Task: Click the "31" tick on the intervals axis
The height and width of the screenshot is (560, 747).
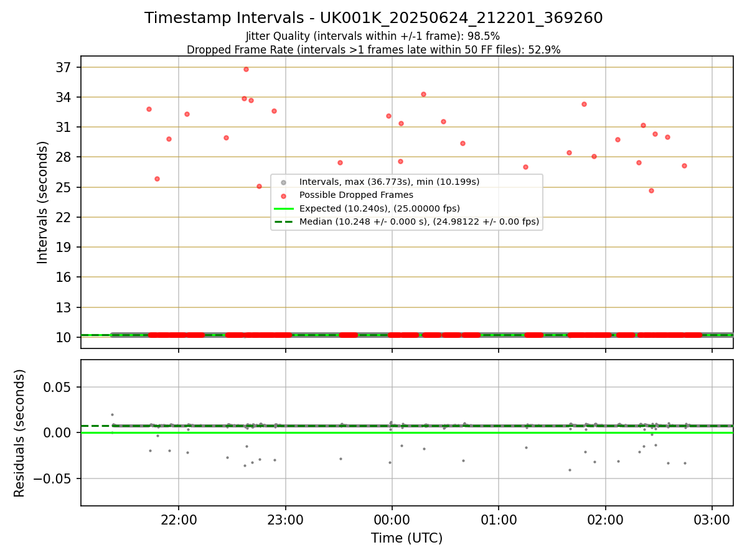Action: 64,127
